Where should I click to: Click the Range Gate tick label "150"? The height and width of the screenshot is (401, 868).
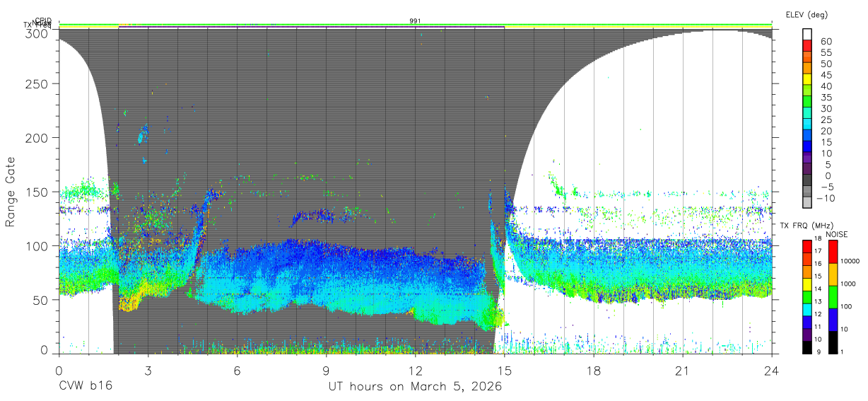tap(37, 192)
